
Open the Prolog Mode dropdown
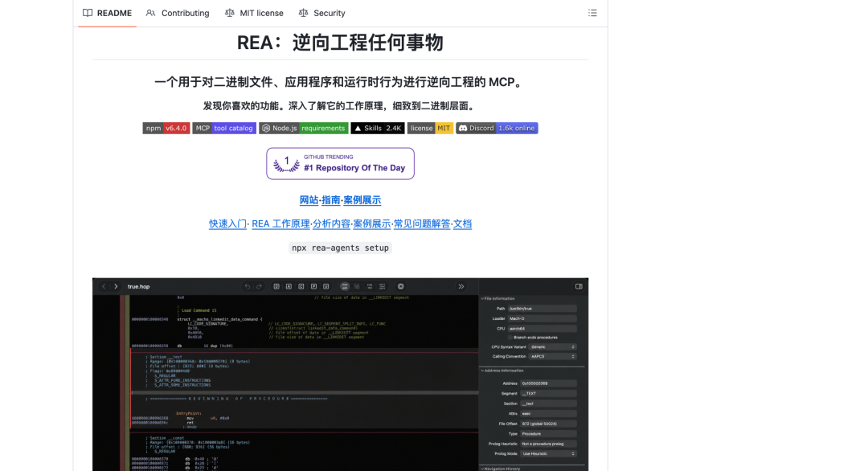(x=548, y=454)
